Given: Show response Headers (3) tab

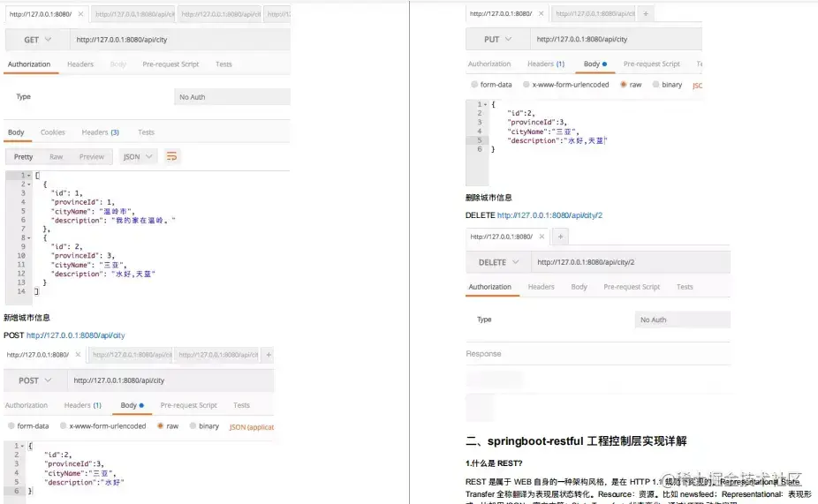Looking at the screenshot, I should click(100, 132).
